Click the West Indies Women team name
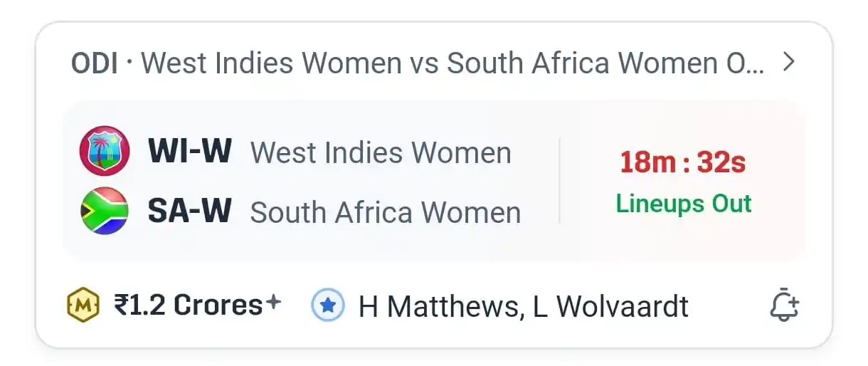 click(x=381, y=152)
